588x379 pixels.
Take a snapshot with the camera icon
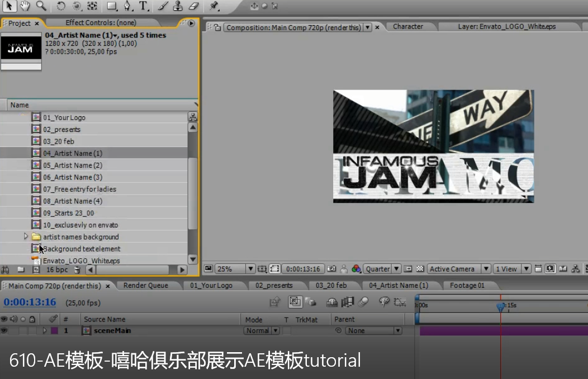331,269
